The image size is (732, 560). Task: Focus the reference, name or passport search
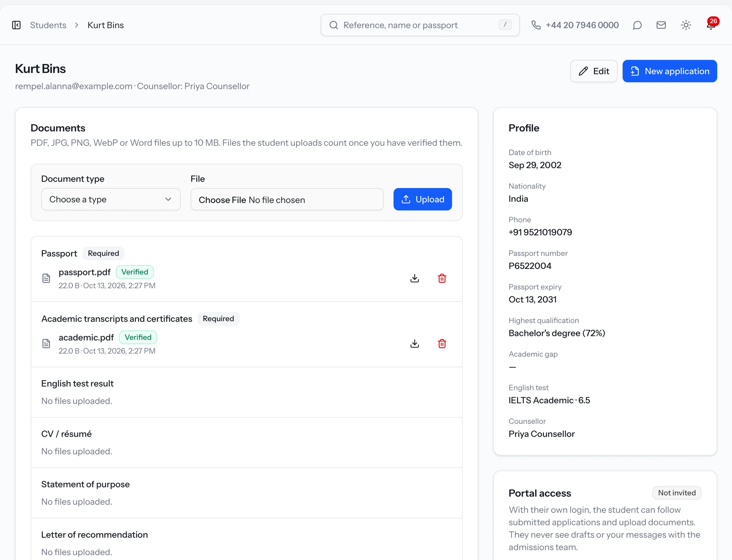420,25
